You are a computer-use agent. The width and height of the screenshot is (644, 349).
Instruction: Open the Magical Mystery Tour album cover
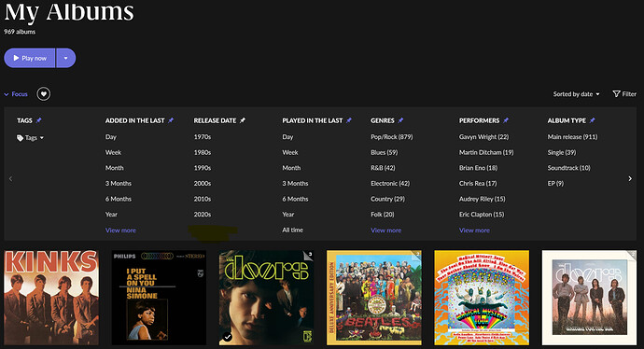tap(482, 298)
